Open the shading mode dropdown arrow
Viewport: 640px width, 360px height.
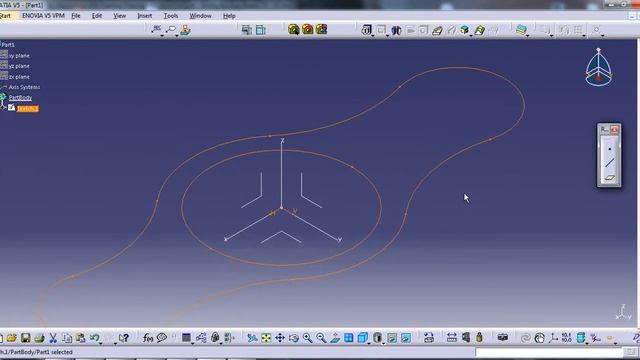(384, 343)
